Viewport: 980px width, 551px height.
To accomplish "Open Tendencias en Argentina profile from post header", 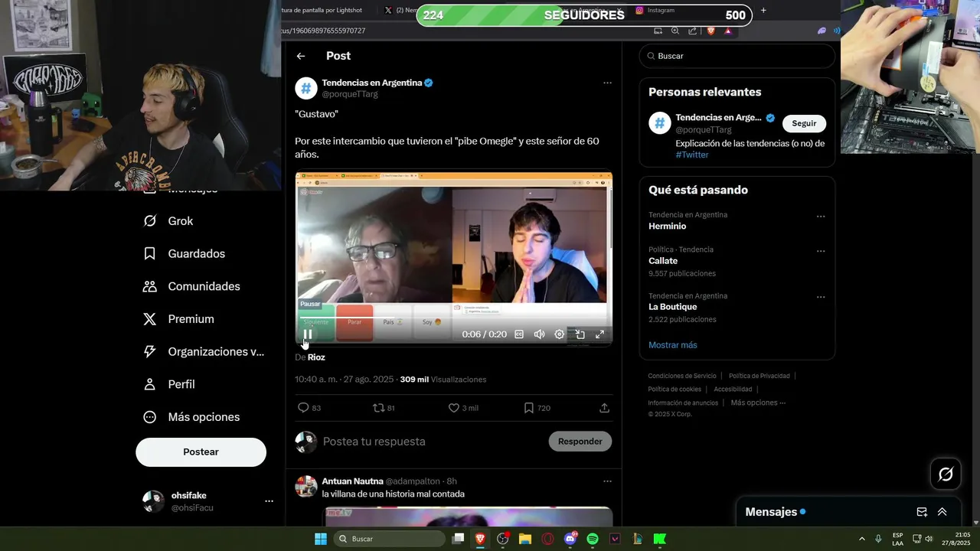I will 372,83.
